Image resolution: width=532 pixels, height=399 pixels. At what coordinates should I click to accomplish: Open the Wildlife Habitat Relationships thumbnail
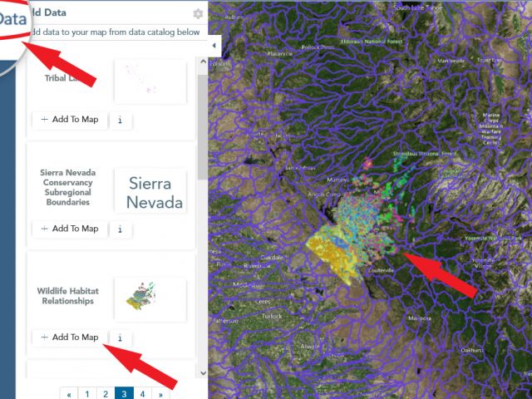(150, 299)
